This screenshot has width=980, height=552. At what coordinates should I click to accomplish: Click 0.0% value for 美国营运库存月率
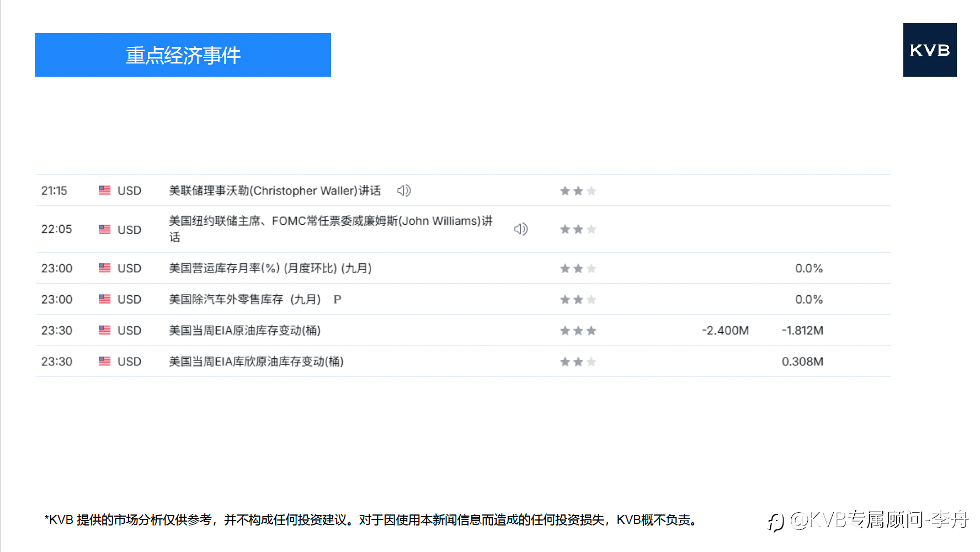(x=809, y=268)
